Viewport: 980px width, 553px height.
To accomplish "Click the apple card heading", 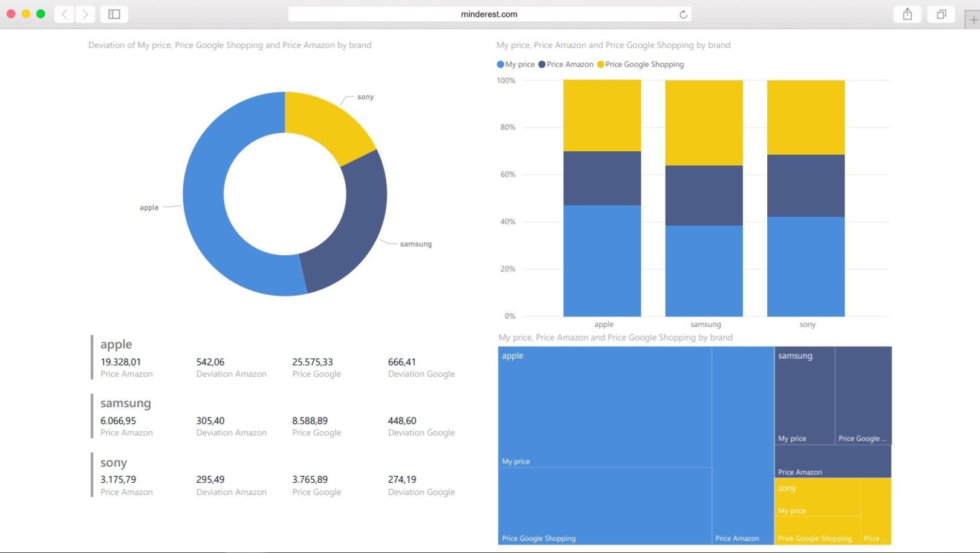I will click(x=116, y=344).
